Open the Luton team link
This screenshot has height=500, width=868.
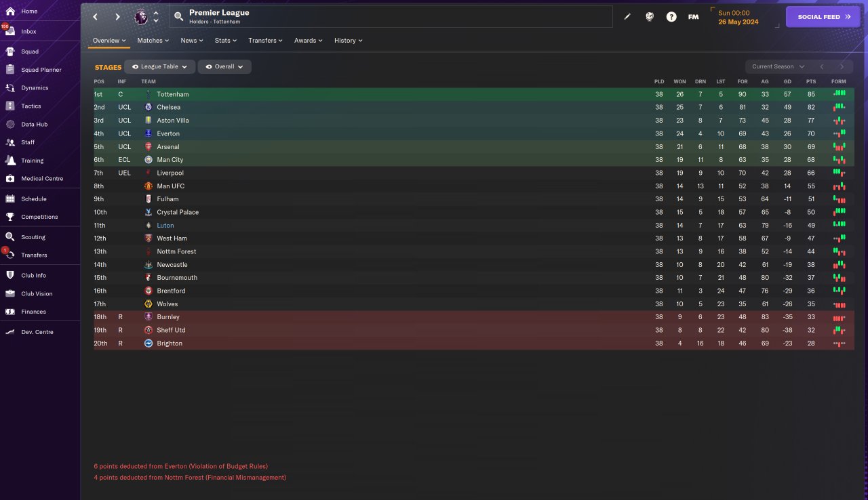[165, 226]
